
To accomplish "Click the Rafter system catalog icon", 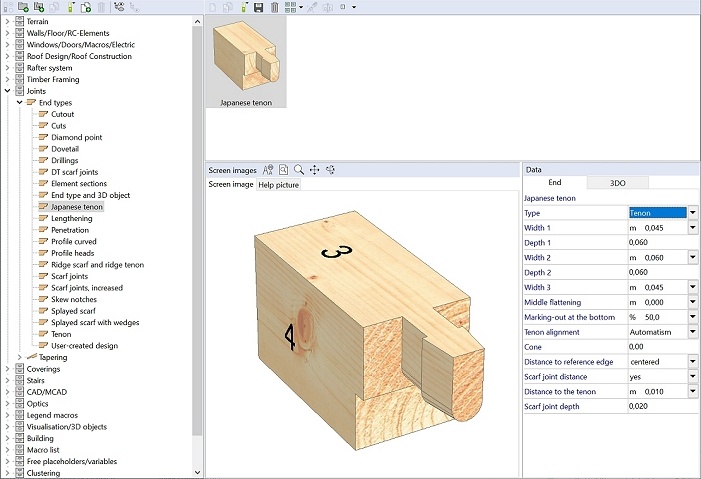I will 19,68.
